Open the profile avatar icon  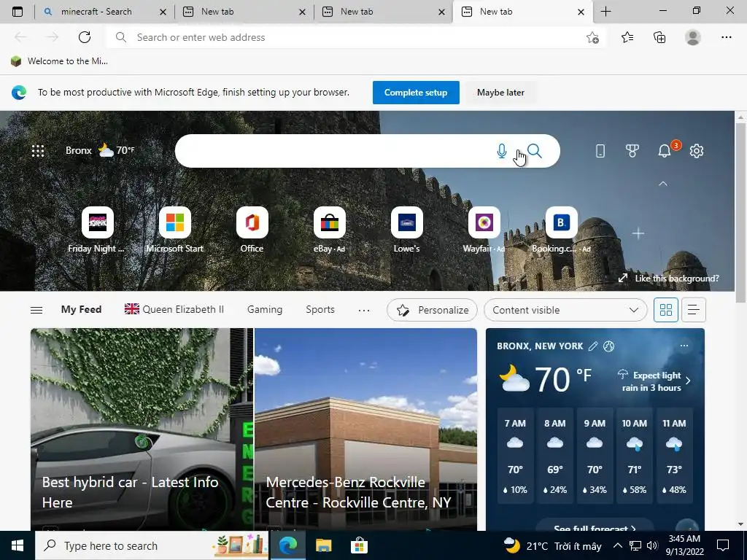(693, 37)
